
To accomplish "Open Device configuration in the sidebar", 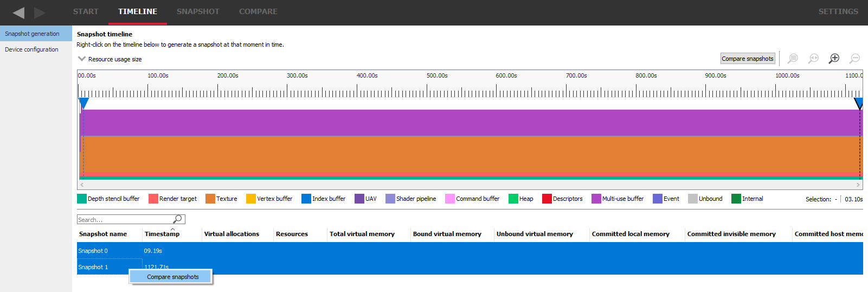I will 31,49.
